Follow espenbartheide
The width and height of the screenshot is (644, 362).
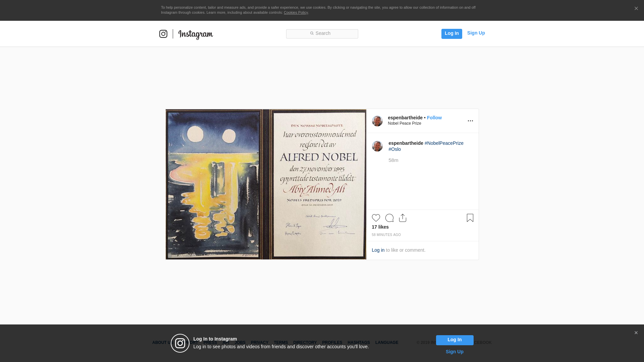click(434, 118)
